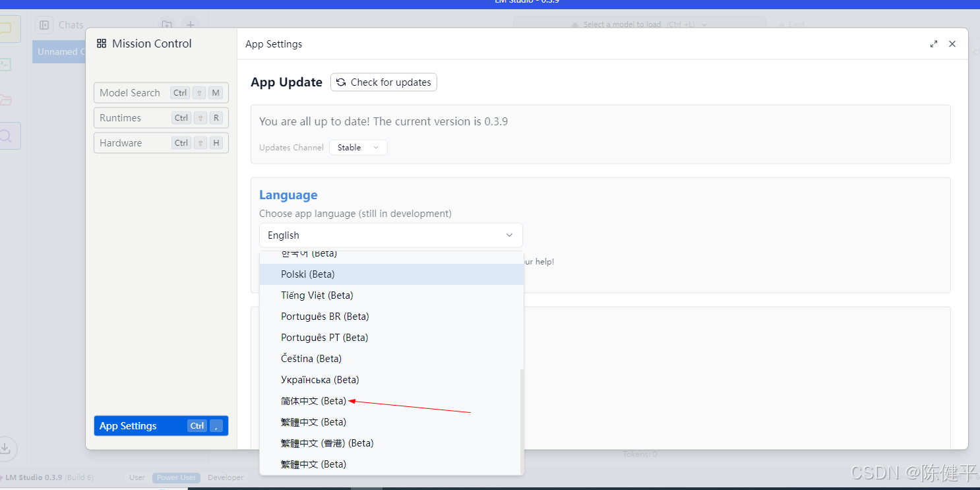The width and height of the screenshot is (980, 490).
Task: Choose Português PT (Beta) language option
Action: [392, 338]
